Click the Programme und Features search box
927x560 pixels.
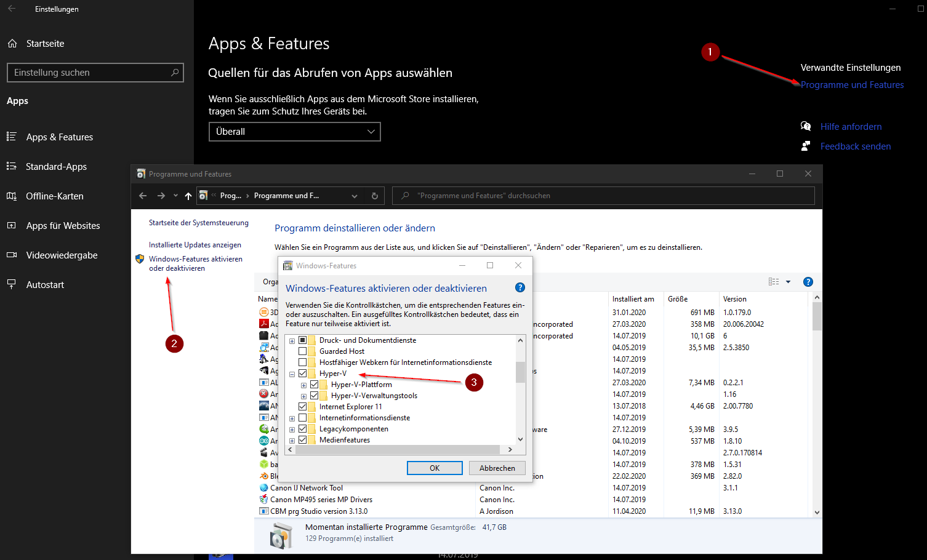click(603, 196)
